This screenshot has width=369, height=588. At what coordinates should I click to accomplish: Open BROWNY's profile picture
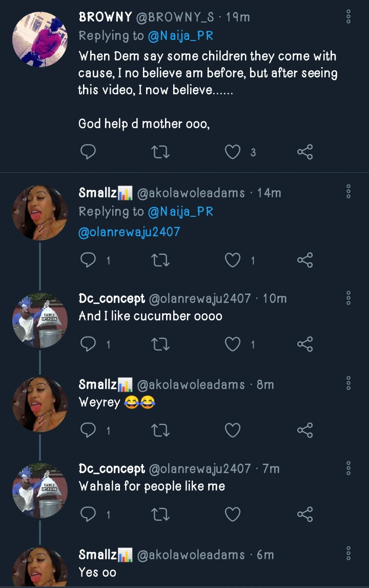click(x=40, y=39)
